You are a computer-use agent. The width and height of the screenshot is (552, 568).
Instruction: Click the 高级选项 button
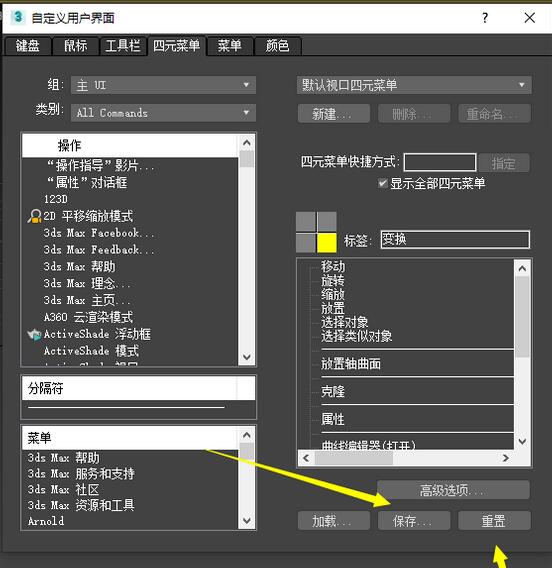453,490
